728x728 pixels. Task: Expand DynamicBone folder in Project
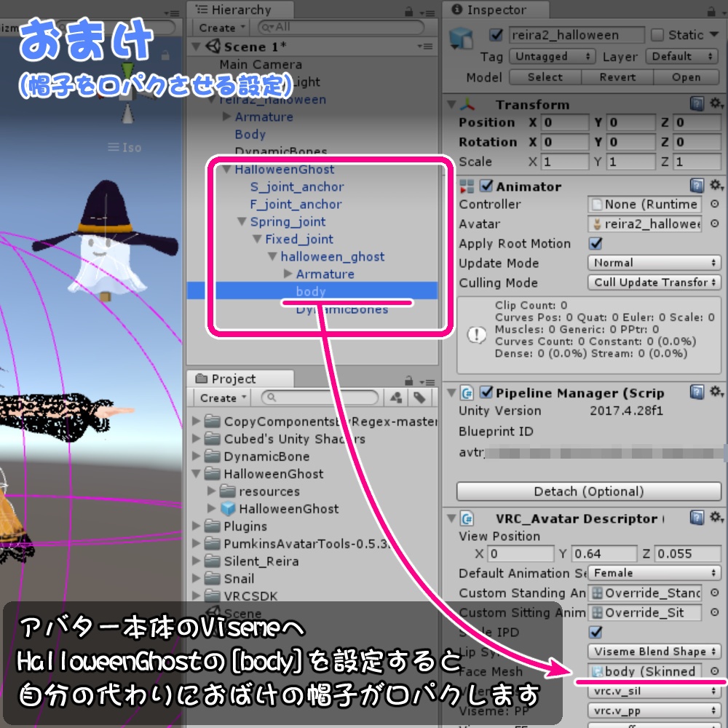(197, 456)
